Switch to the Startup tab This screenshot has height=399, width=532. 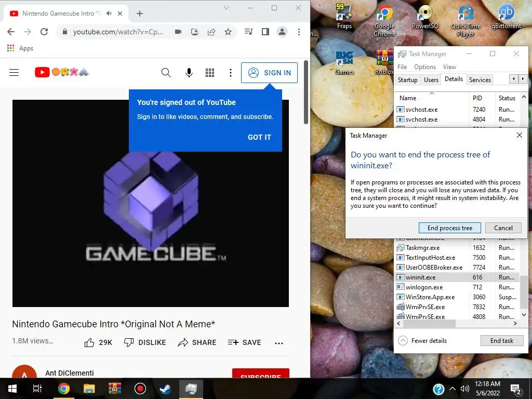tap(407, 79)
